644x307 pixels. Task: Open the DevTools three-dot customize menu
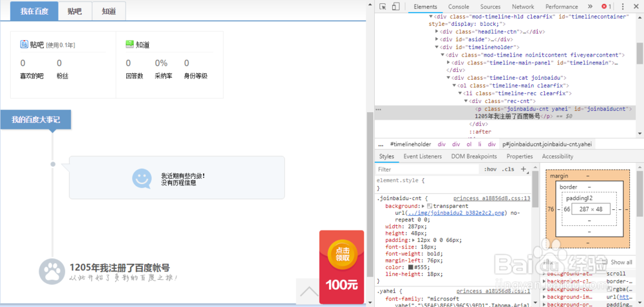coord(623,6)
